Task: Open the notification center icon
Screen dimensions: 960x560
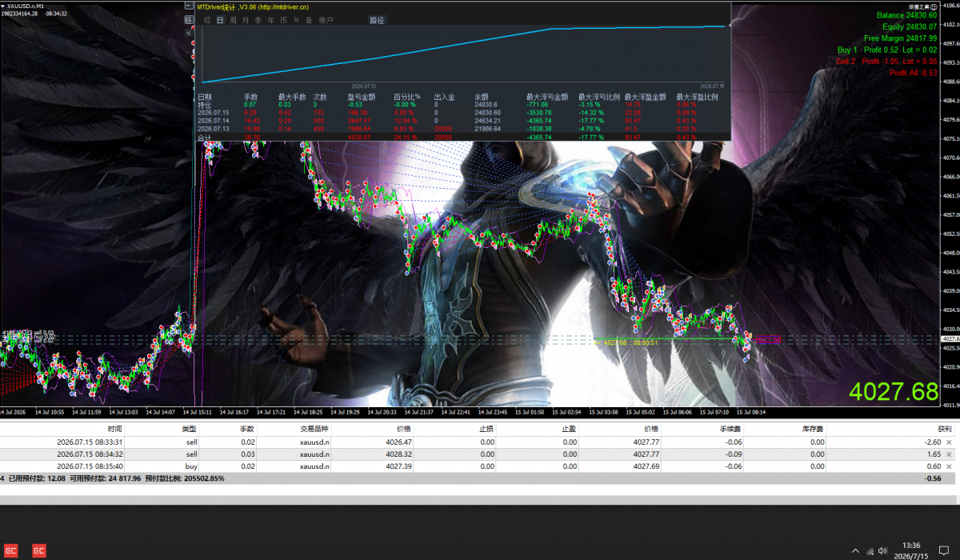Action: 943,550
